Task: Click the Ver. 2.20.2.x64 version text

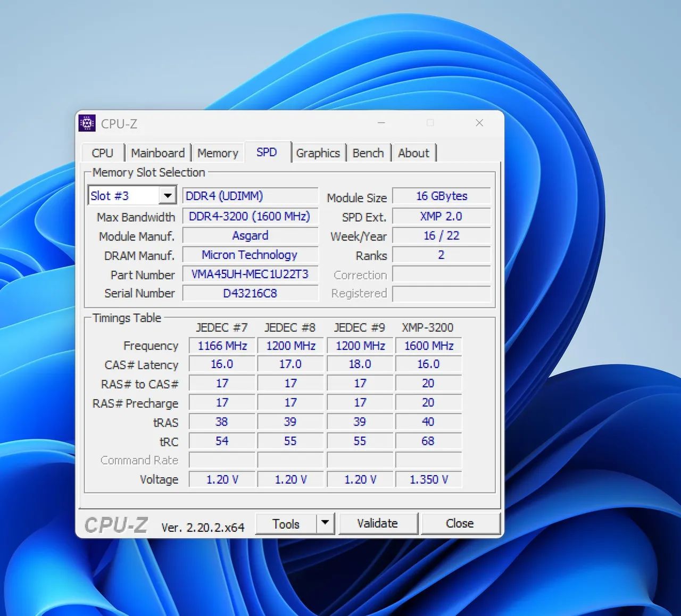Action: [x=203, y=527]
